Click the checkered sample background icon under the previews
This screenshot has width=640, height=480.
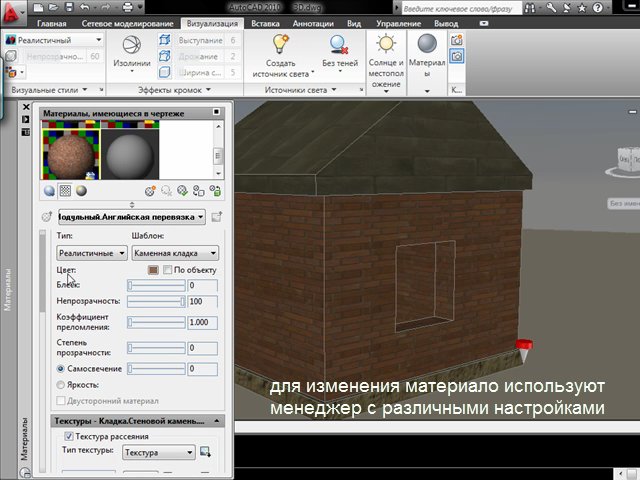[x=65, y=190]
